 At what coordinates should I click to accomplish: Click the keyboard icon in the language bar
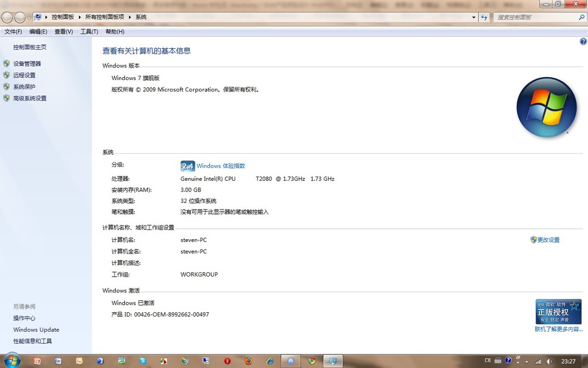pyautogui.click(x=498, y=360)
